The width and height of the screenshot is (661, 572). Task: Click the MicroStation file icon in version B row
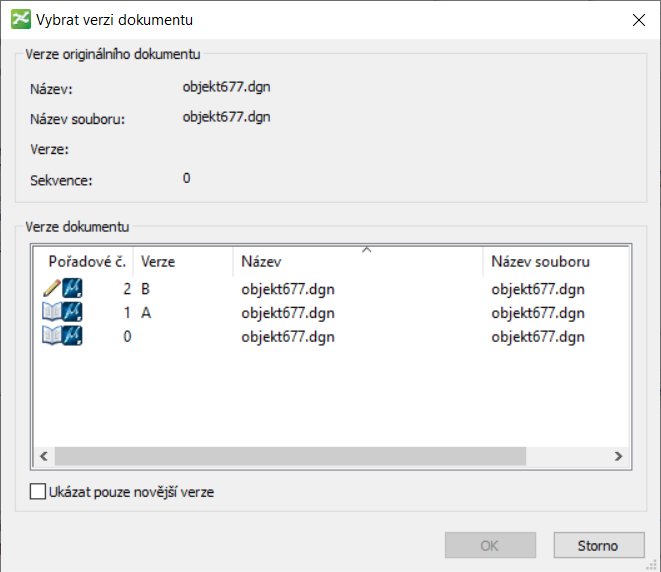[73, 289]
